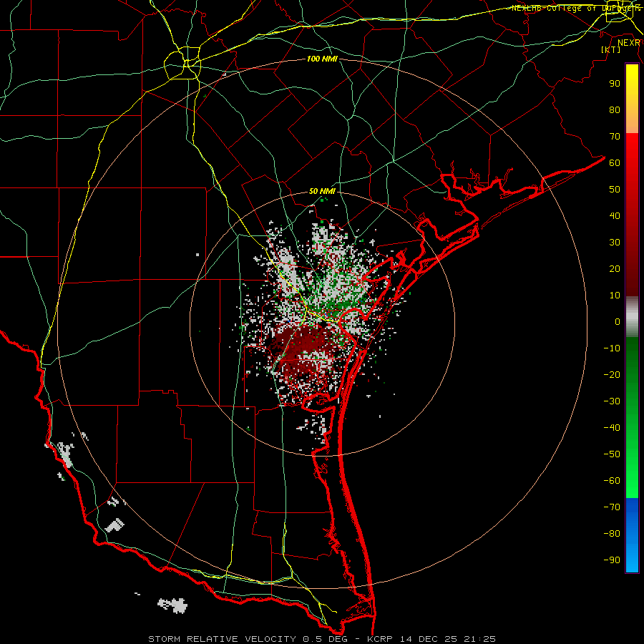This screenshot has height=644, width=644.
Task: Click the -40 value on the color scale
Action: click(612, 428)
